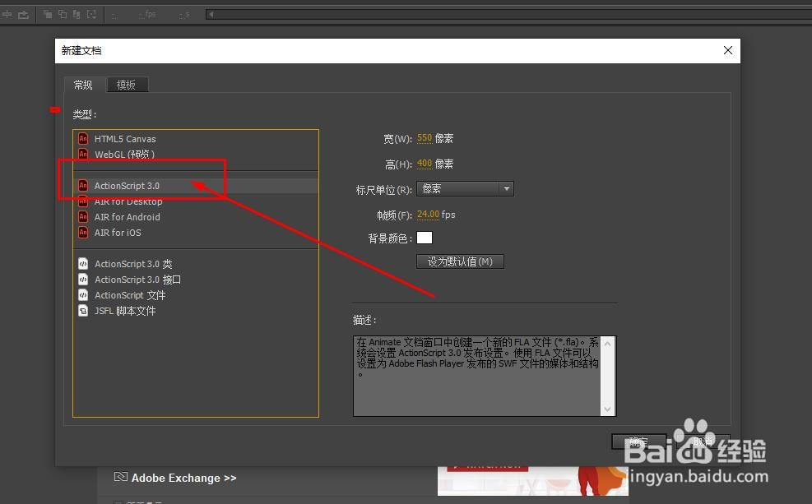
Task: Open the 标尺单位 dropdown
Action: pos(465,189)
